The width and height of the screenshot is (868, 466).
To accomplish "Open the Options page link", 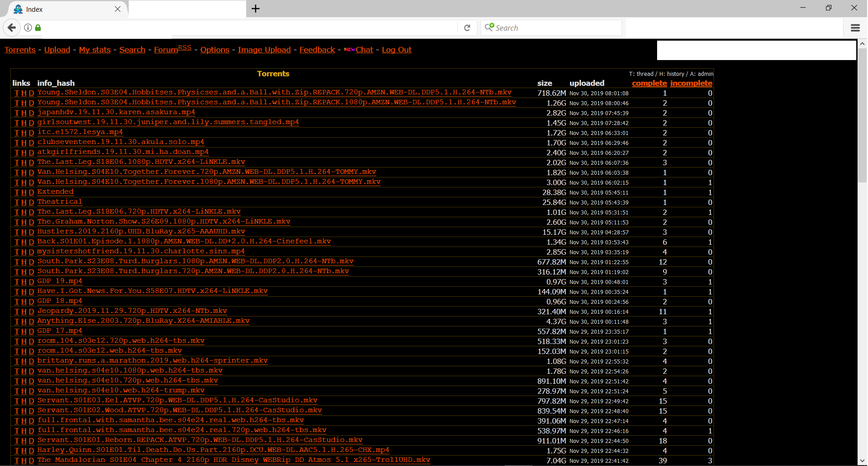I will pos(215,50).
